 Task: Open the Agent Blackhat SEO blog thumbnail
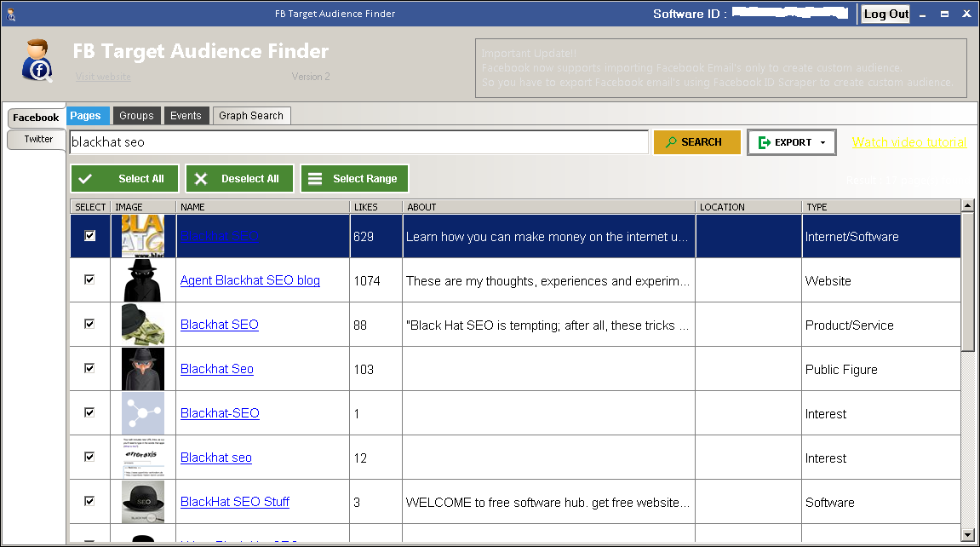tap(143, 280)
